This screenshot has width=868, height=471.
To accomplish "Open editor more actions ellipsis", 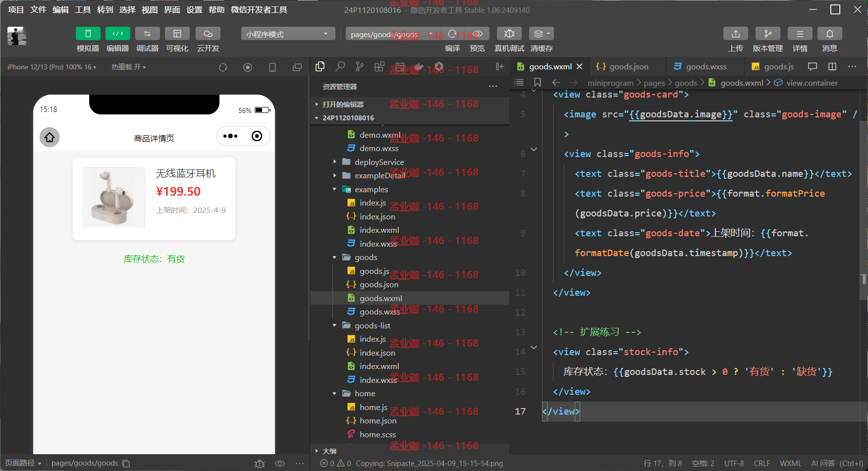I will (852, 66).
